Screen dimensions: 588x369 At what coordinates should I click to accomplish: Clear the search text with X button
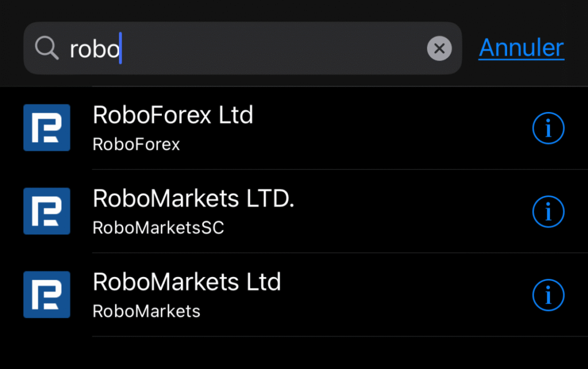point(439,49)
